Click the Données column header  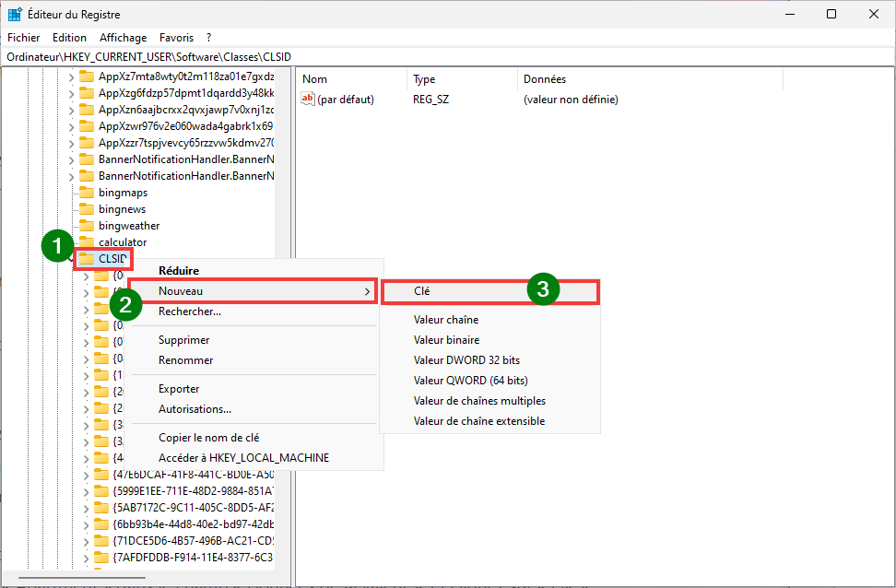point(545,79)
